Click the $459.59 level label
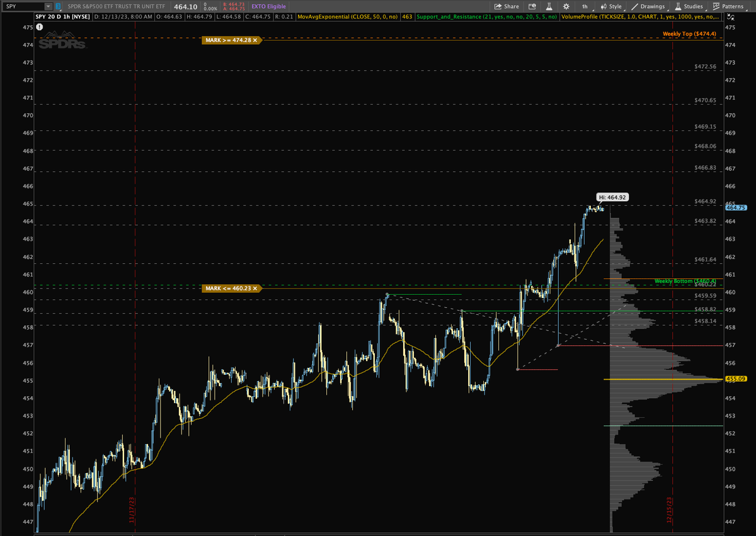This screenshot has height=536, width=756. tap(706, 295)
